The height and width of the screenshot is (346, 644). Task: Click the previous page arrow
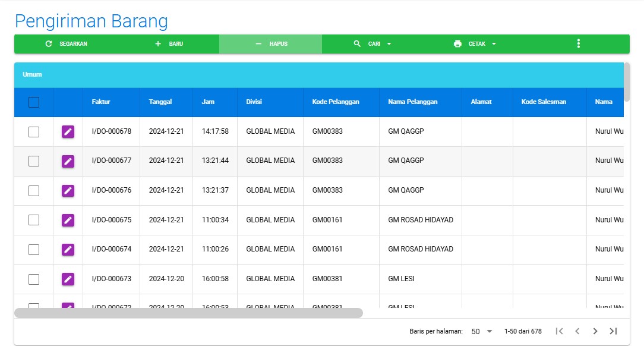point(577,331)
